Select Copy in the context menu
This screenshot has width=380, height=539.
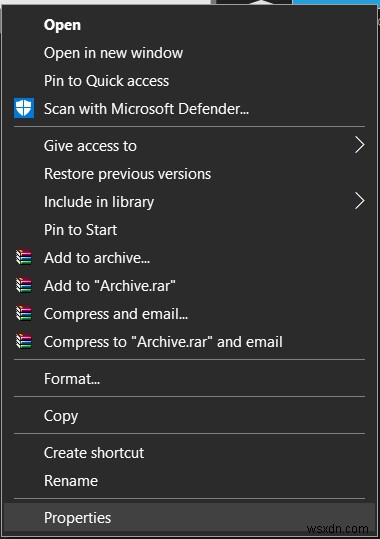click(189, 416)
